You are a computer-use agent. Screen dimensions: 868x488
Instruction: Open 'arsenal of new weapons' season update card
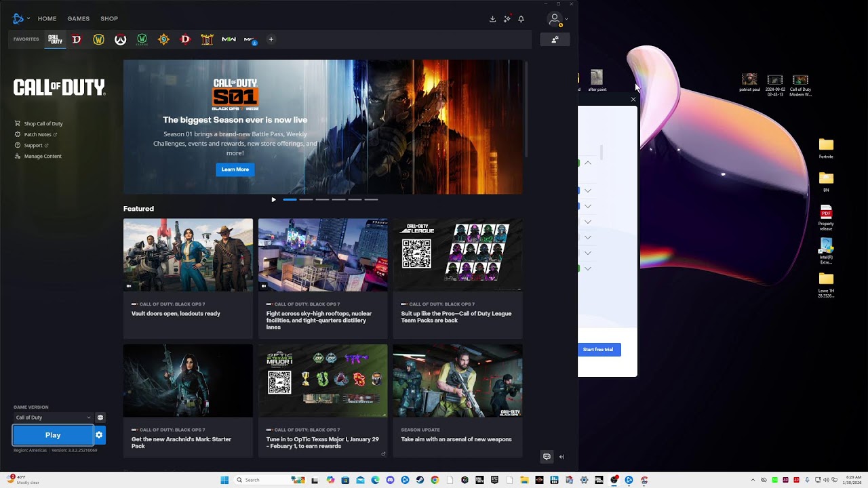click(x=458, y=400)
